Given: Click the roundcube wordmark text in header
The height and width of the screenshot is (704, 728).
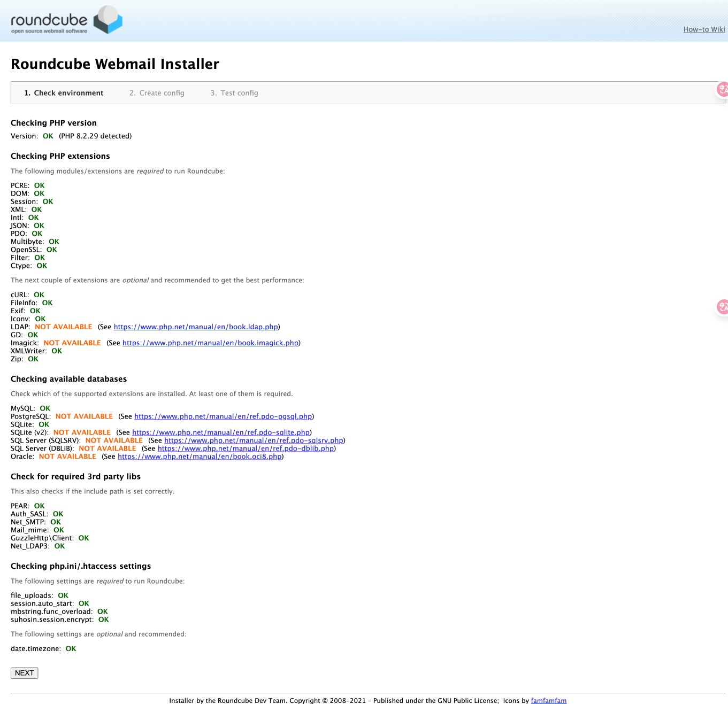Looking at the screenshot, I should (x=49, y=20).
